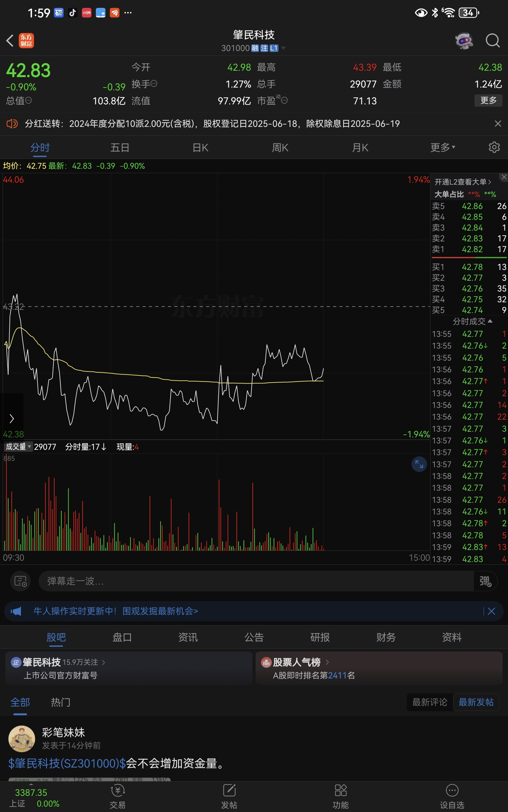Tap the 融 margin badge
This screenshot has height=812, width=508.
[x=255, y=48]
